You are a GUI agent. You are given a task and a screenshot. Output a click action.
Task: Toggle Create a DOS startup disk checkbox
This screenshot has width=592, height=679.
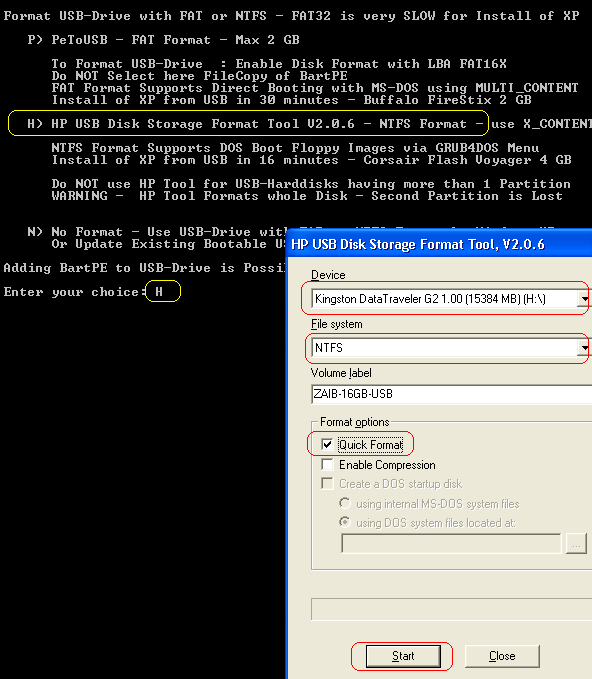point(327,484)
